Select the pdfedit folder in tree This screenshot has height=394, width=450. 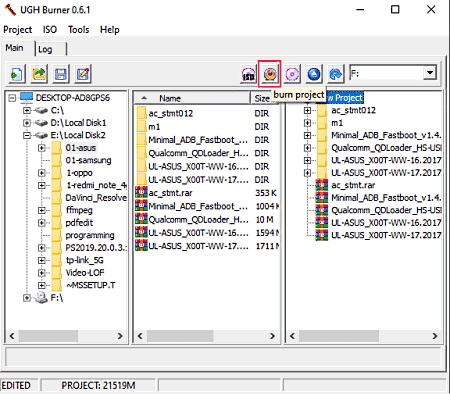pyautogui.click(x=79, y=223)
